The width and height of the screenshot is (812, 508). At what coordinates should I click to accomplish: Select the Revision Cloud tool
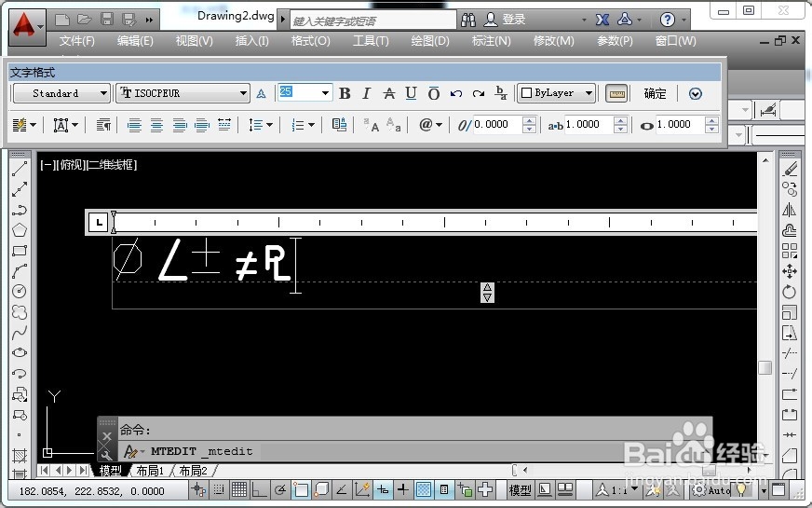[x=20, y=312]
